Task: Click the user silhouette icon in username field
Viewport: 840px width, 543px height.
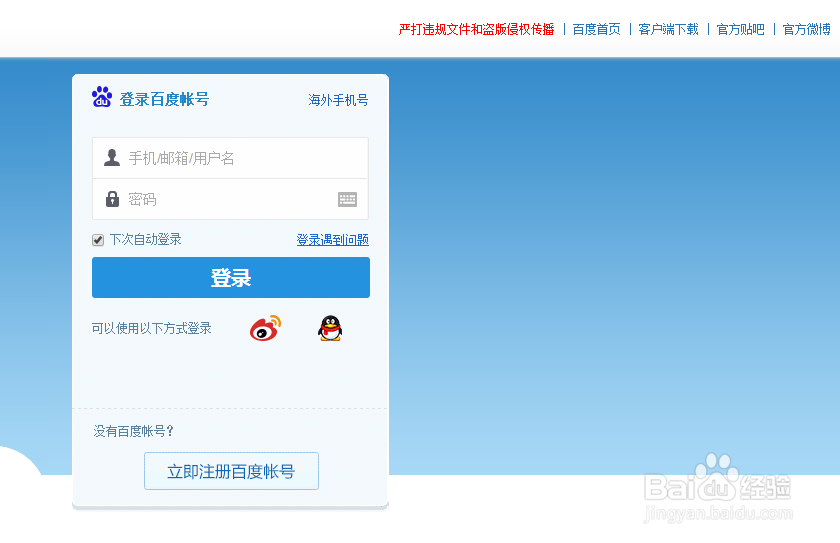Action: click(112, 157)
